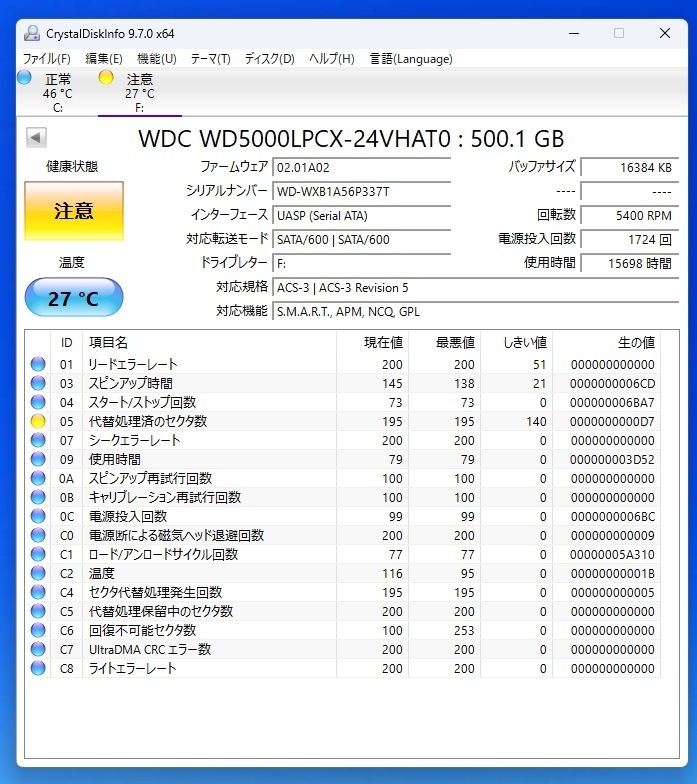The height and width of the screenshot is (784, 697).
Task: Click the status icon for 03 スピンアップ時間
Action: (x=38, y=383)
